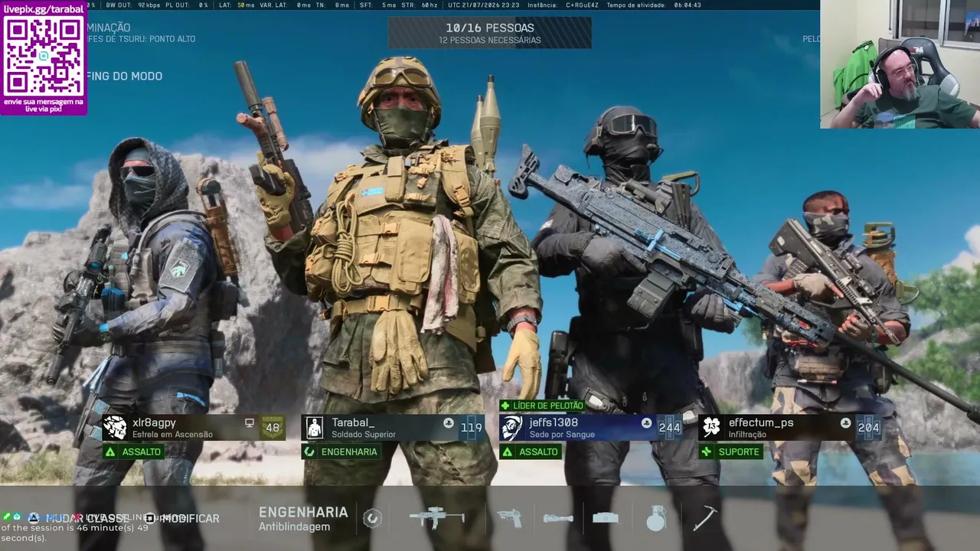The width and height of the screenshot is (980, 551).
Task: Click the Líder de Pelotão squad leader tag
Action: (x=542, y=406)
